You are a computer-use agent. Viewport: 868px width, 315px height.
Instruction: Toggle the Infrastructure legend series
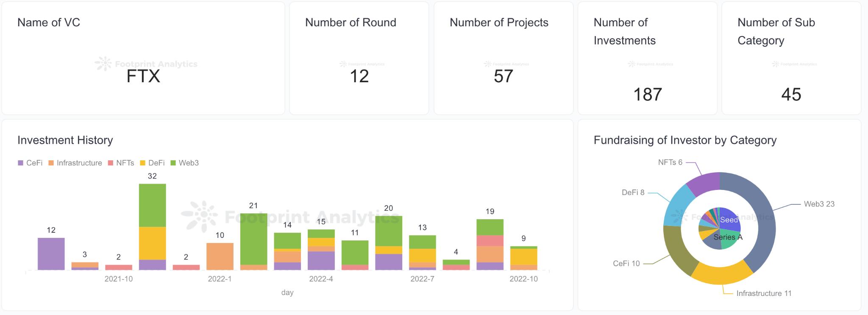coord(75,163)
